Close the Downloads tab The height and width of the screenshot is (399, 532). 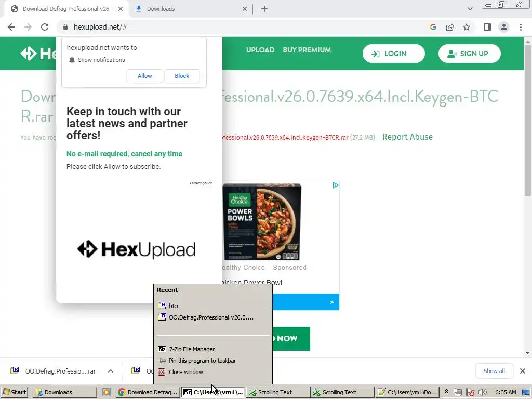(x=245, y=9)
